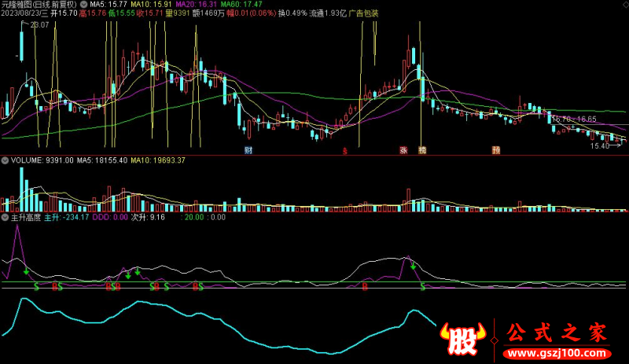Click the VOLUME: 9391.00 value

tap(42, 160)
